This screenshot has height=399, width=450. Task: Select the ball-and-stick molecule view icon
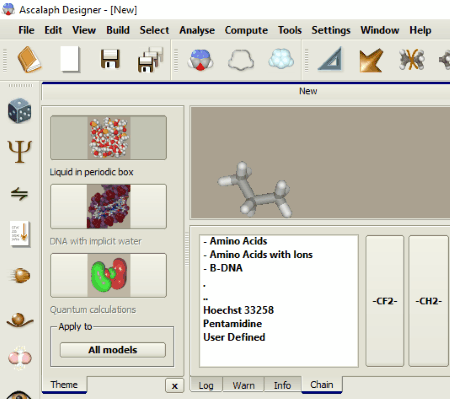click(200, 60)
